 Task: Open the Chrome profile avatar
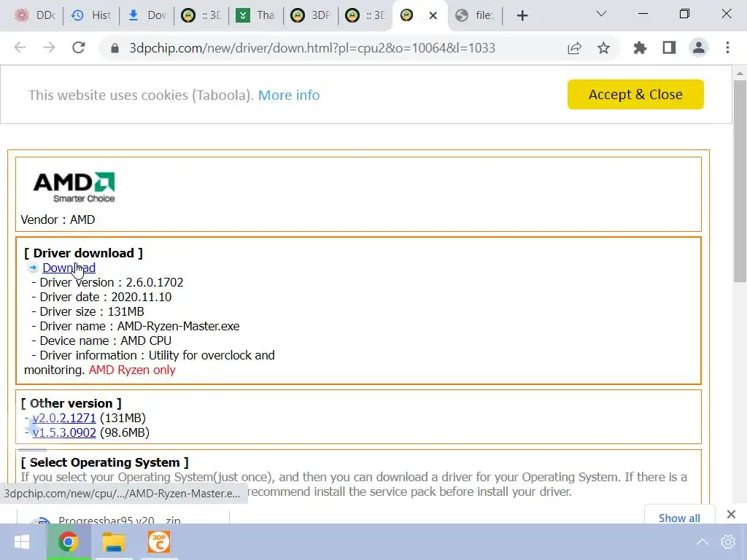pyautogui.click(x=699, y=47)
